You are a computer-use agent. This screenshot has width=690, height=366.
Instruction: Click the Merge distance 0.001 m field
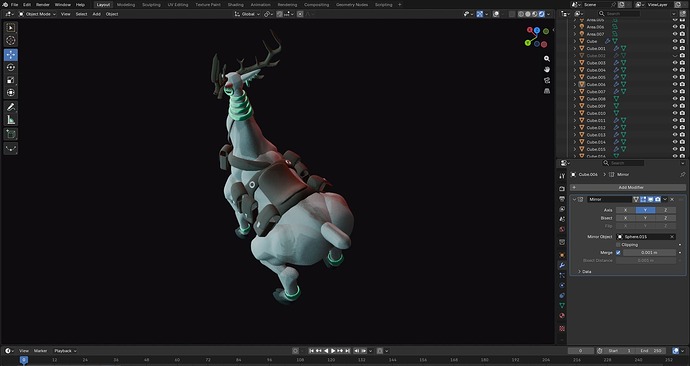(x=649, y=253)
